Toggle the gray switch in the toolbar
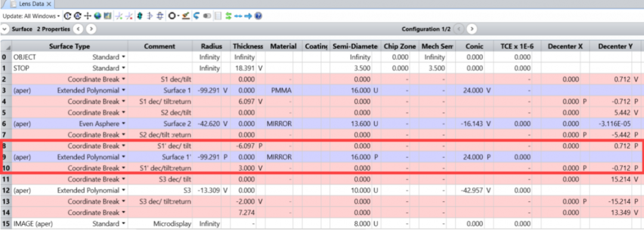The image size is (644, 230). (x=206, y=16)
